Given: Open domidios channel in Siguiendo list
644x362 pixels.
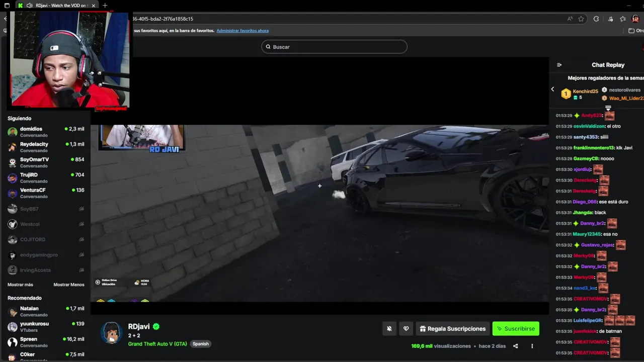Looking at the screenshot, I should pyautogui.click(x=45, y=132).
